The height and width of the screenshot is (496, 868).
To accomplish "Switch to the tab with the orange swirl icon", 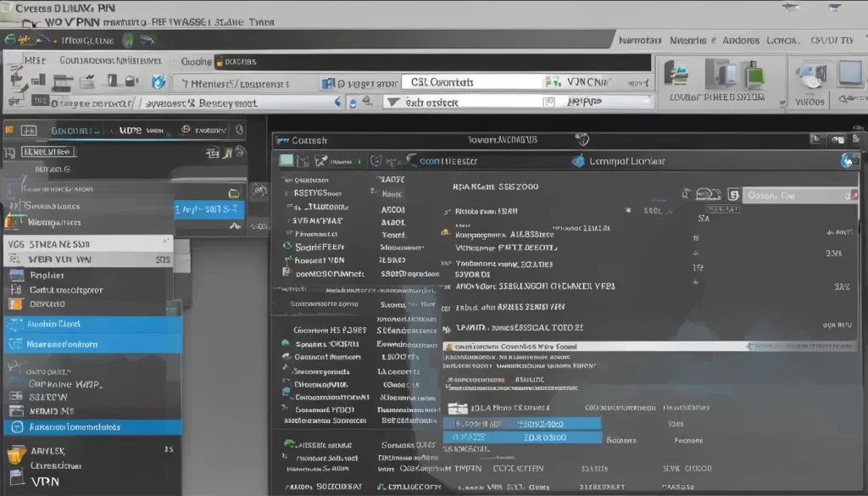I will tap(203, 130).
